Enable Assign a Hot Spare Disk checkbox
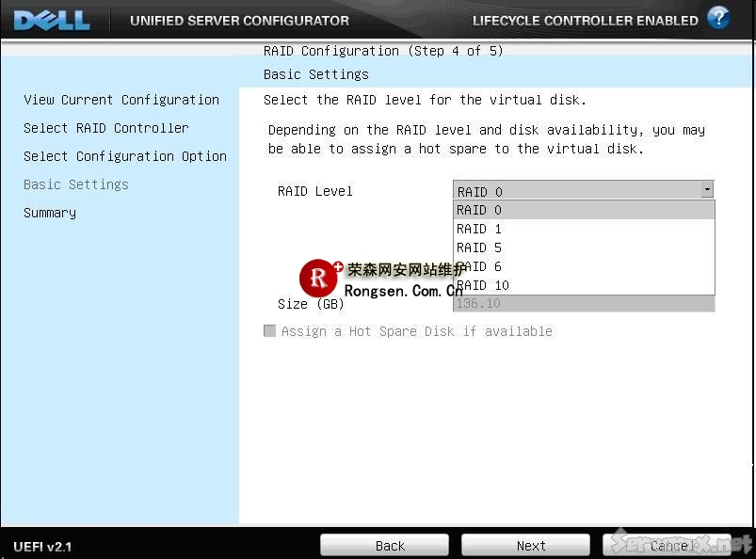Screen dimensions: 756x559 [x=270, y=331]
